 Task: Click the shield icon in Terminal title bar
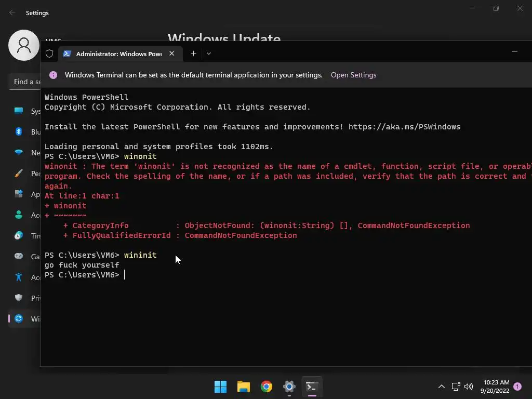click(x=49, y=54)
